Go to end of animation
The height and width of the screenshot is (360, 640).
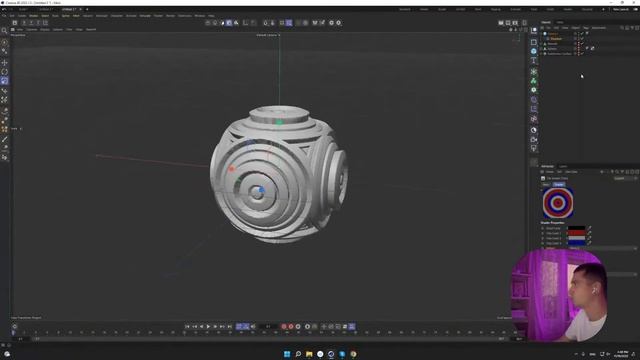(229, 327)
